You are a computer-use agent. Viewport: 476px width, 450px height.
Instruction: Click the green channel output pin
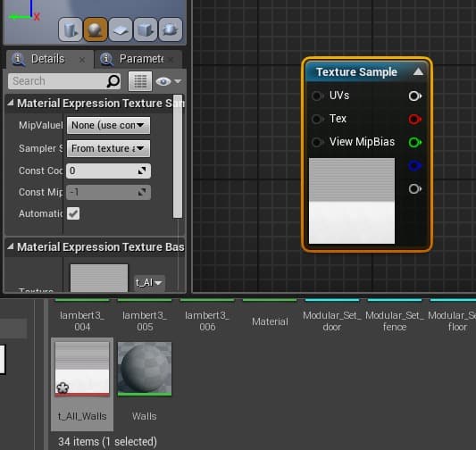click(414, 142)
